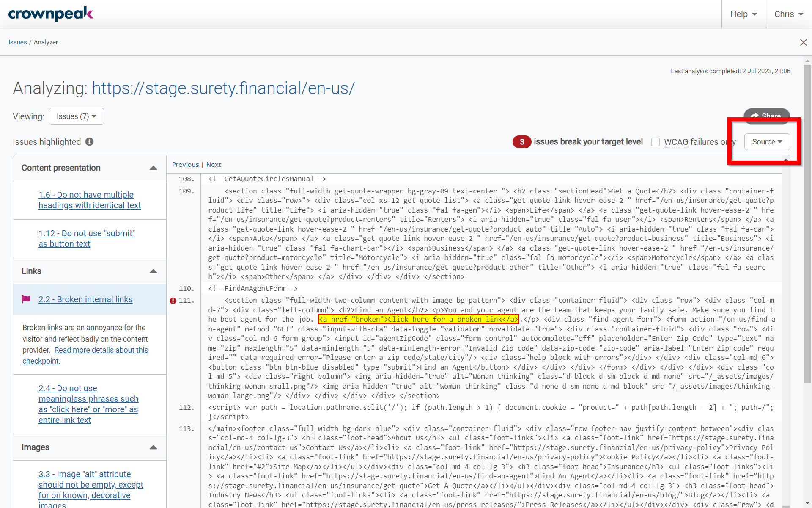Viewport: 812px width, 508px height.
Task: Open the Help menu
Action: tap(743, 14)
